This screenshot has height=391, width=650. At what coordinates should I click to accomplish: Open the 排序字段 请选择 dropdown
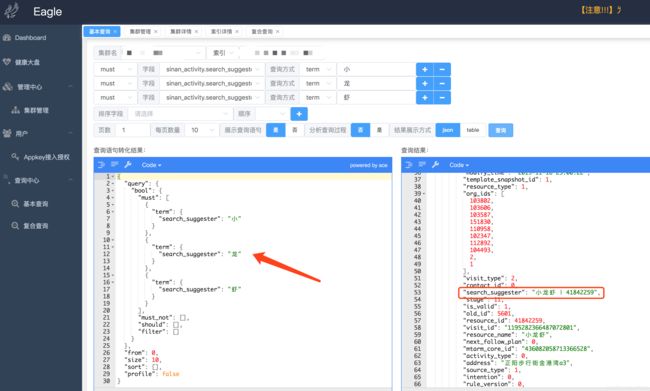click(x=180, y=114)
